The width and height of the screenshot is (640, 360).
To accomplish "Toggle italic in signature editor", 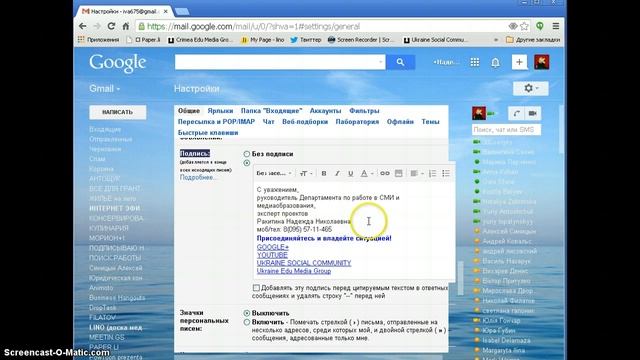I will tap(337, 173).
